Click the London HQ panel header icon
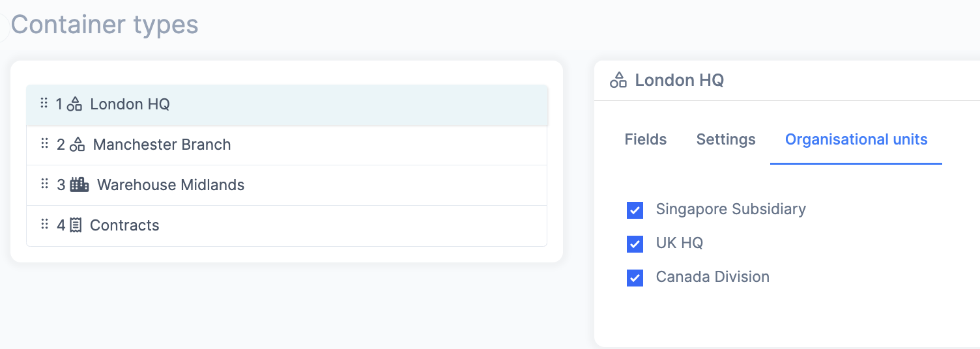980x349 pixels. (x=618, y=81)
